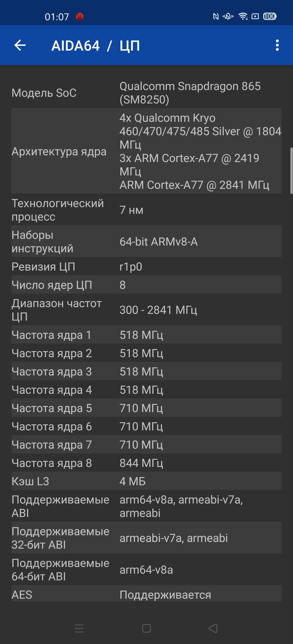Tap the Ревизия ЦП r1p0 row
The height and width of the screenshot is (644, 293).
point(146,267)
